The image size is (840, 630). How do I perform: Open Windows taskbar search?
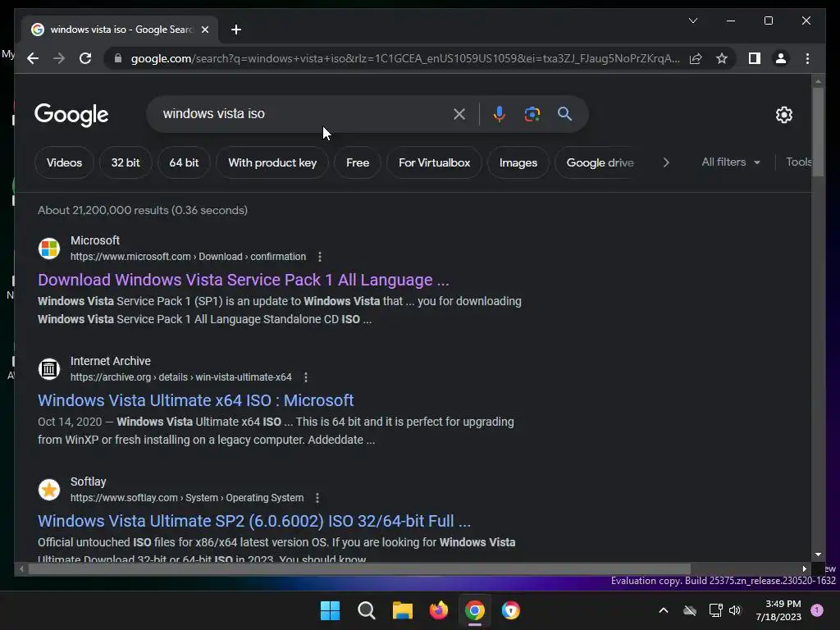pos(367,610)
